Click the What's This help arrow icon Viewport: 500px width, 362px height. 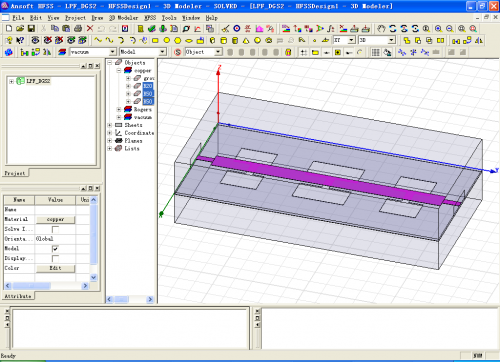20,40
